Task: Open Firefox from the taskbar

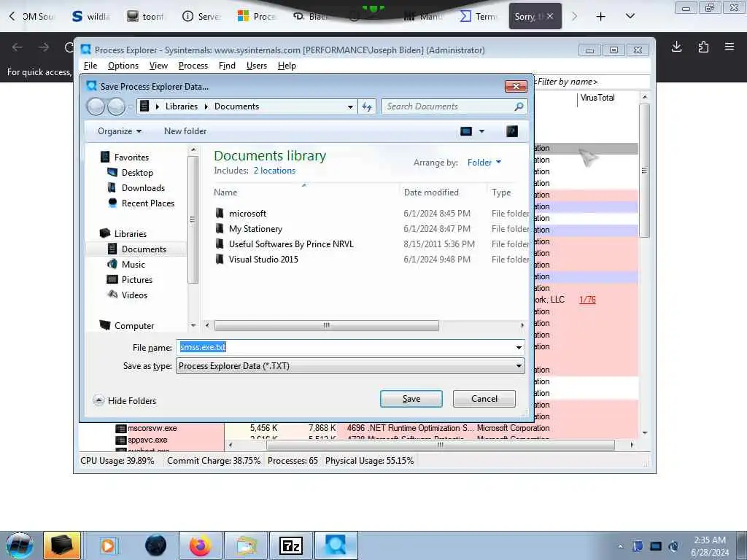Action: pos(200,545)
